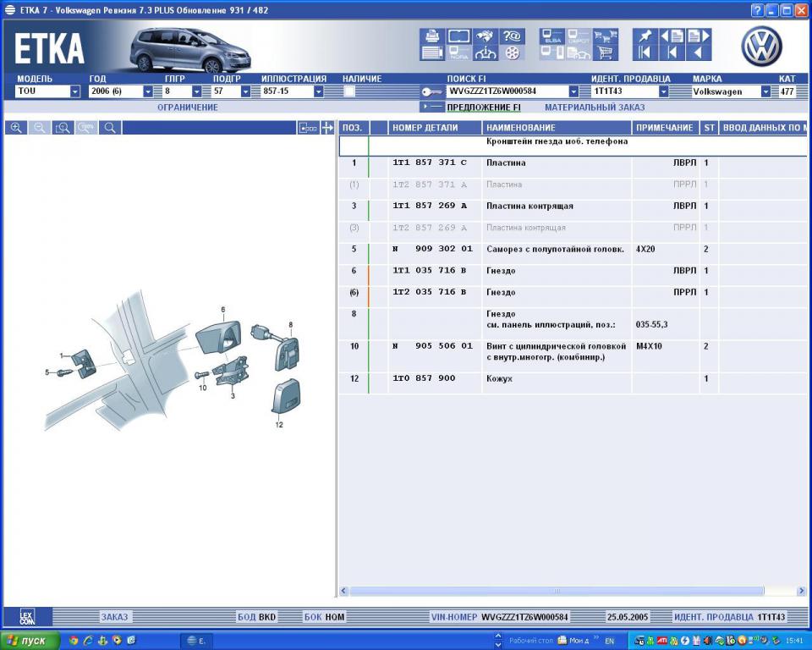Viewport: 812px width, 650px height.
Task: Click the ЗАКАЗ order button in status bar
Action: point(114,617)
